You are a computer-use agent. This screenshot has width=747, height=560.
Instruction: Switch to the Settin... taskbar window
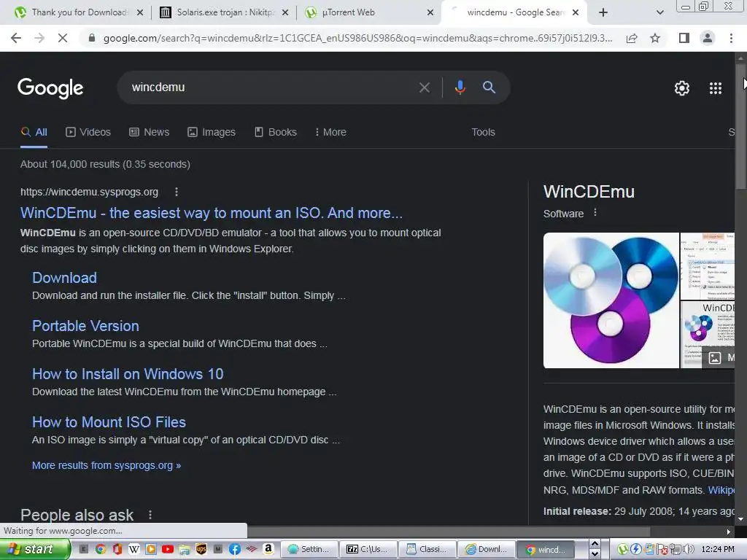pos(309,549)
